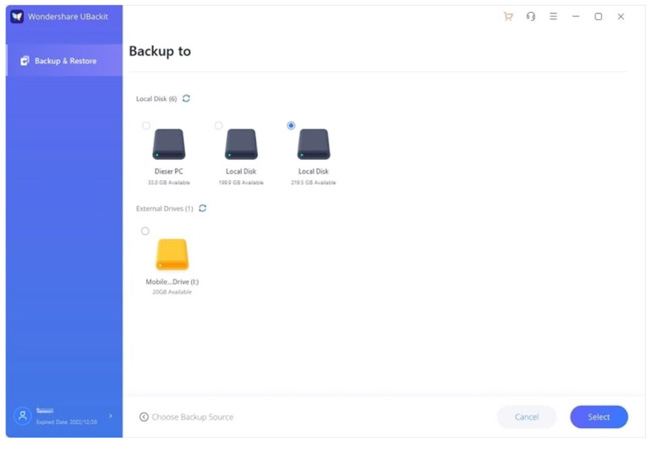Open the hamburger menu in title bar
The width and height of the screenshot is (650, 450).
(x=553, y=17)
